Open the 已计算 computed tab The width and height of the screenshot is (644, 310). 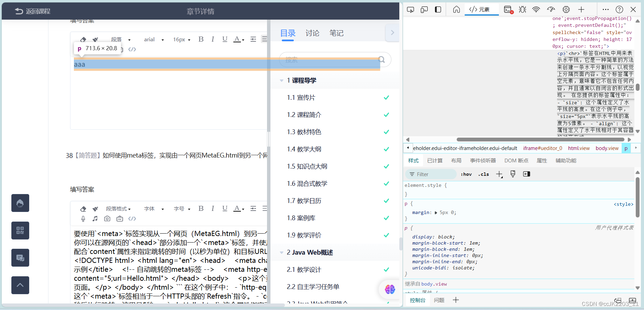(435, 161)
